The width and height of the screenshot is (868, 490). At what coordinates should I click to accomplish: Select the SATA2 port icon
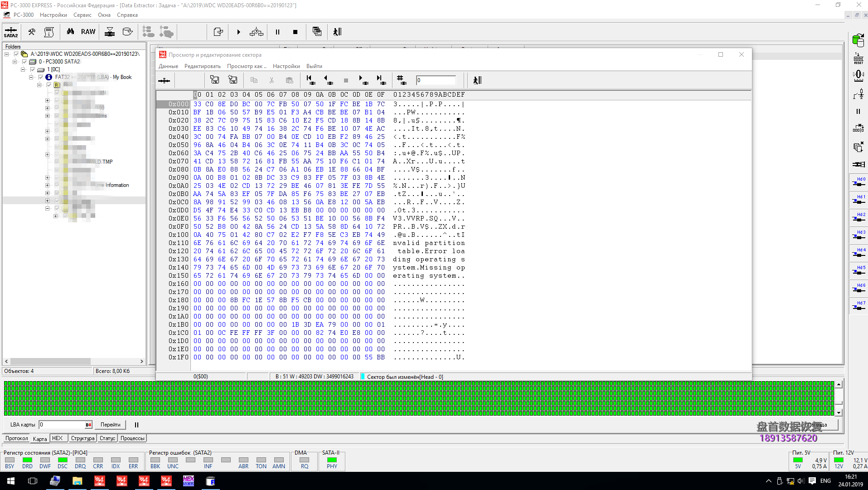(x=11, y=32)
